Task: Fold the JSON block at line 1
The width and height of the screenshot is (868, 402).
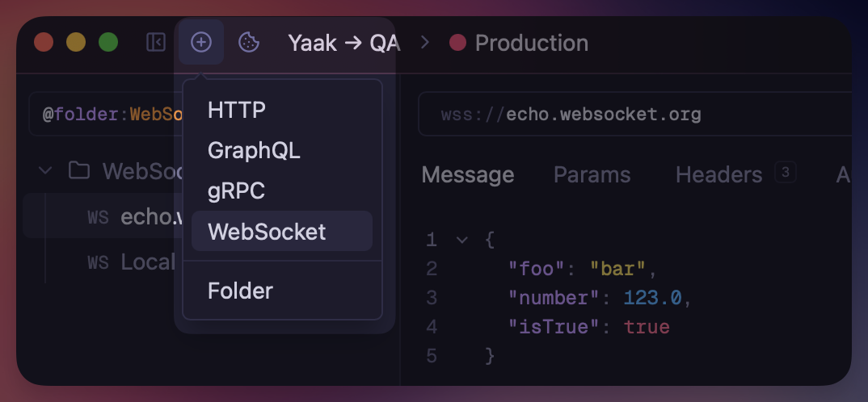Action: [461, 240]
